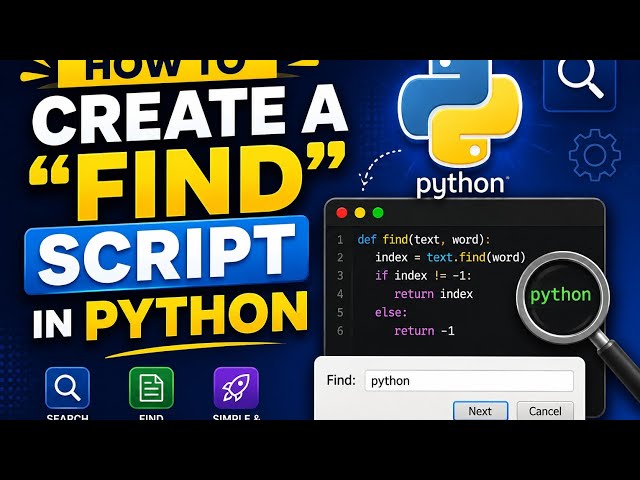The image size is (640, 480).
Task: Click code line 'if index != -1:'
Action: click(x=423, y=276)
